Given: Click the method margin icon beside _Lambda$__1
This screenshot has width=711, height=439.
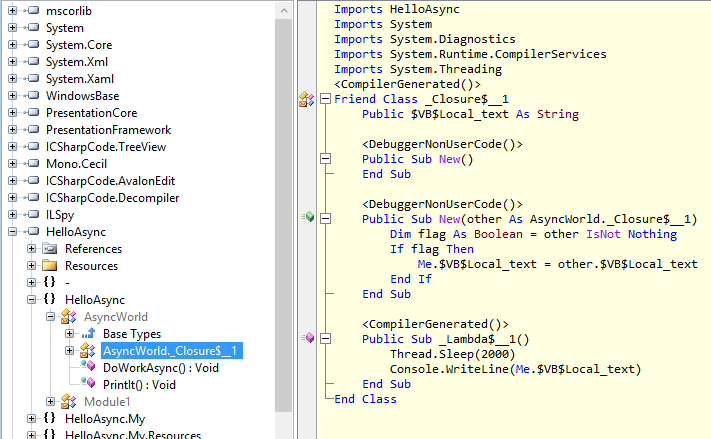Looking at the screenshot, I should 308,337.
